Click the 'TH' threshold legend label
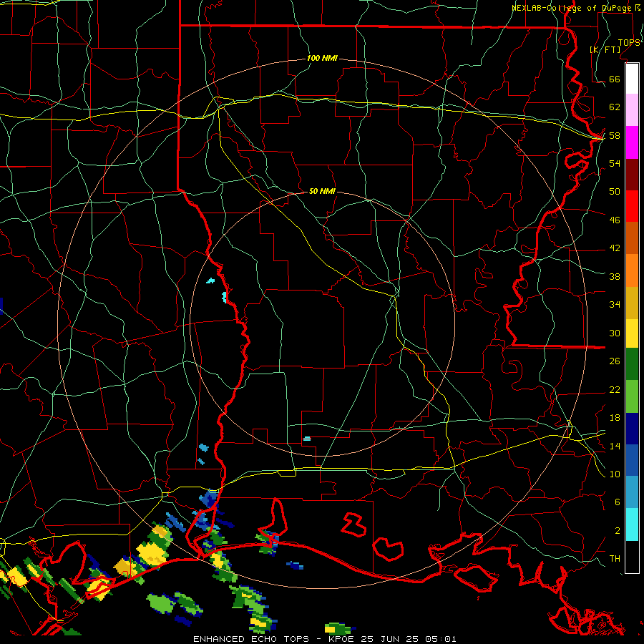Screen dimensions: 644x644 [615, 559]
